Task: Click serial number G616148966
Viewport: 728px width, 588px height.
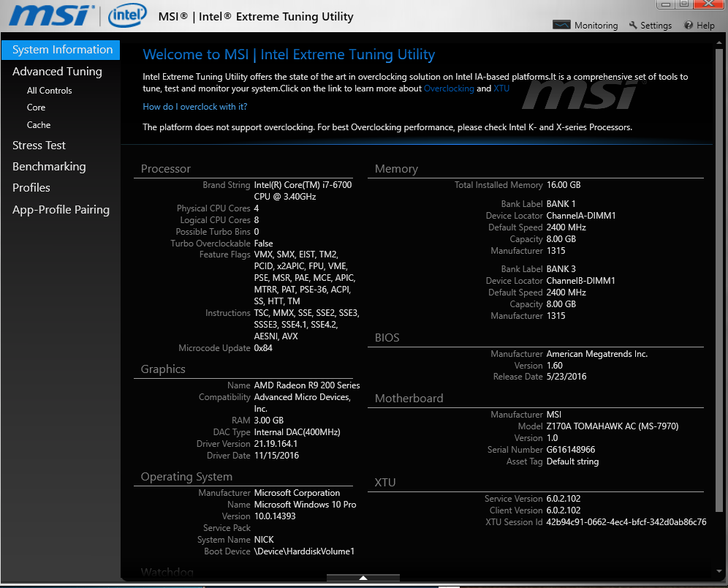Action: [x=571, y=450]
